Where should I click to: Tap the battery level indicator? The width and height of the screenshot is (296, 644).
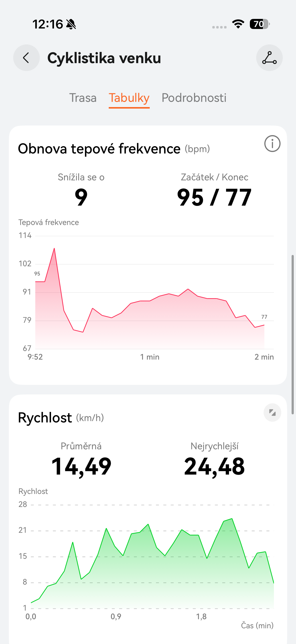click(259, 24)
